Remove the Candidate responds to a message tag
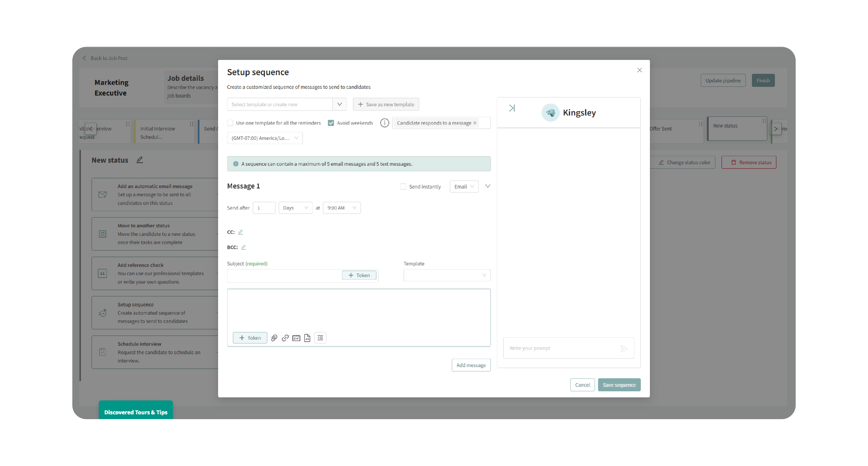Image resolution: width=868 pixels, height=466 pixels. tap(475, 123)
